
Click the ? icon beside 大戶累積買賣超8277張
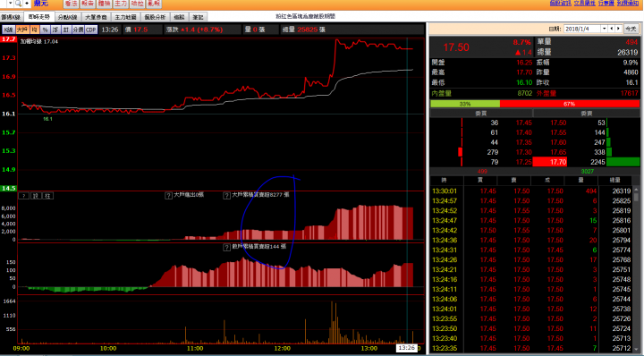[226, 196]
